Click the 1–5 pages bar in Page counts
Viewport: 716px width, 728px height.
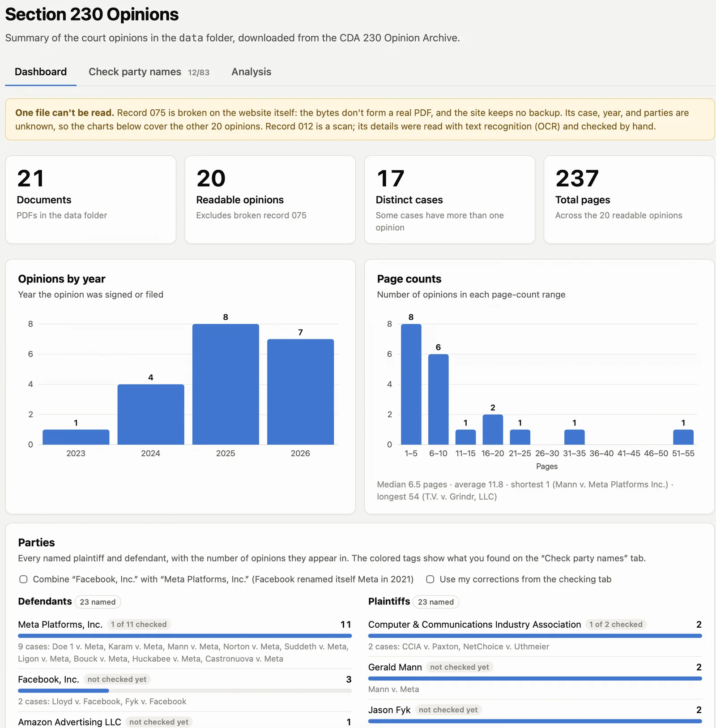[x=411, y=384]
